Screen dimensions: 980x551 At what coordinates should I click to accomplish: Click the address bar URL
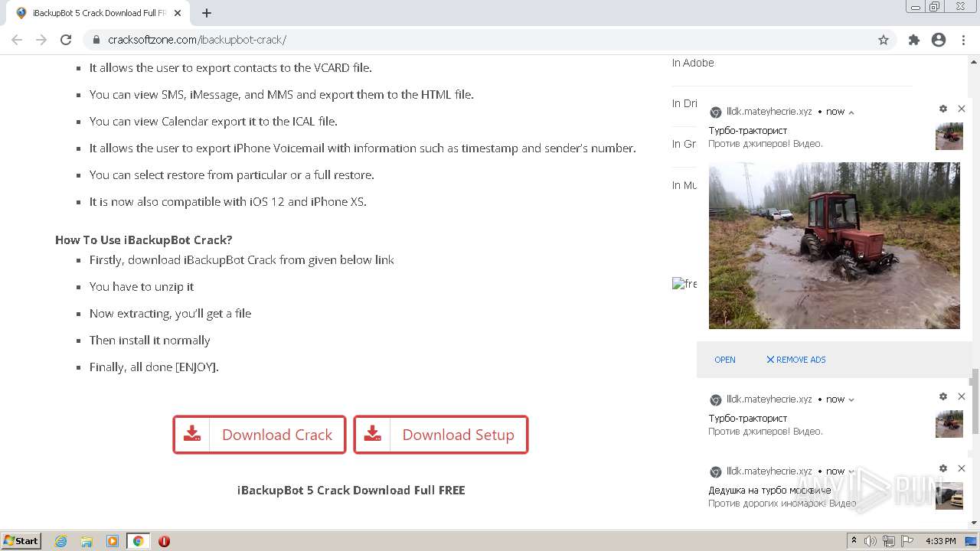pyautogui.click(x=197, y=40)
